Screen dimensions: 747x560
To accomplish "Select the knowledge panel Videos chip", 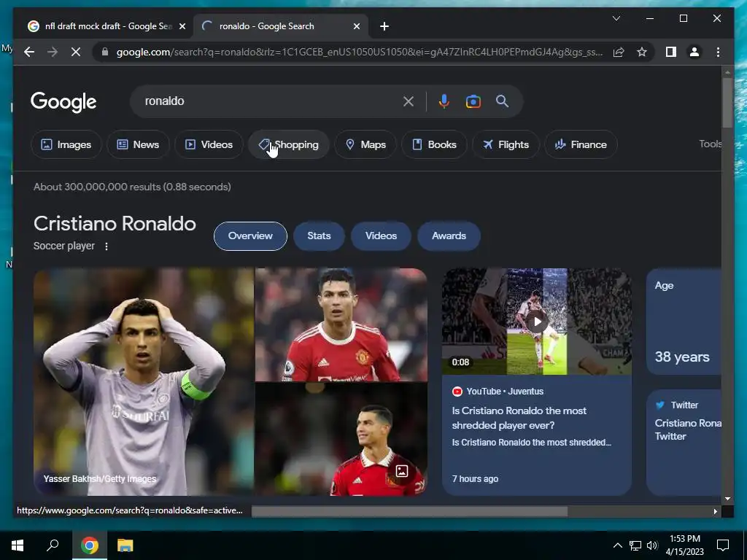I will 381,236.
